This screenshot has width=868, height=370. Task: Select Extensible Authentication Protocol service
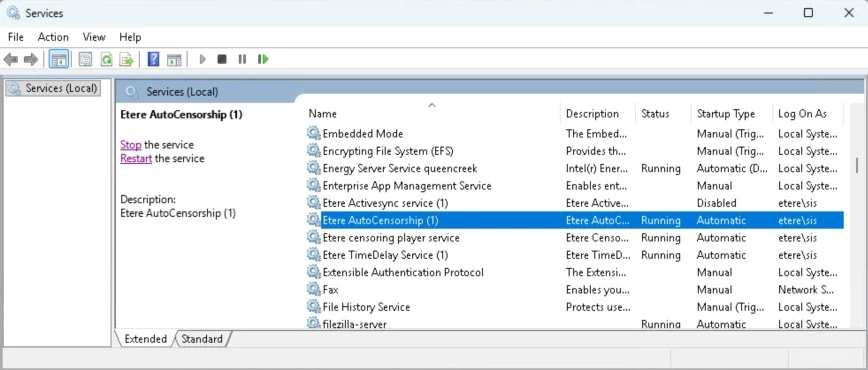coord(403,272)
